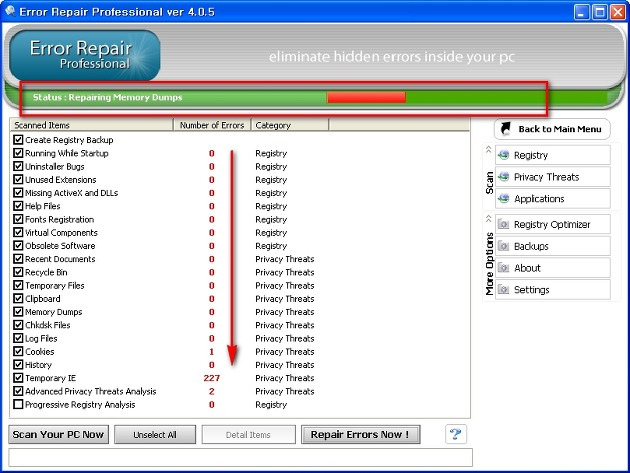Screen dimensions: 630x473
Task: Toggle the Clipboard scan checkbox
Action: (18, 298)
